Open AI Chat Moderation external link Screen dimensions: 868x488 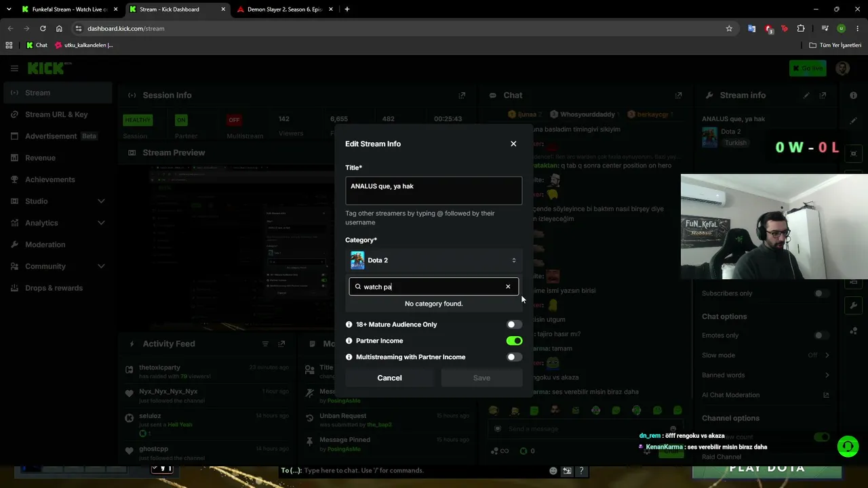[x=826, y=395]
